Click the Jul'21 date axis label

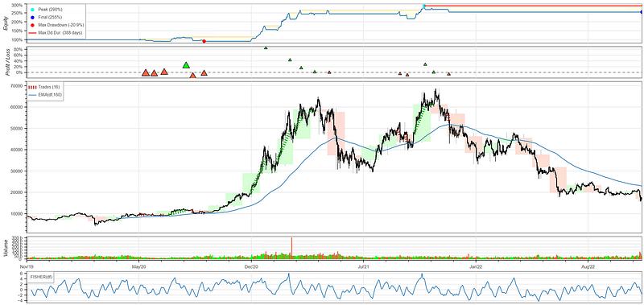coord(364,266)
